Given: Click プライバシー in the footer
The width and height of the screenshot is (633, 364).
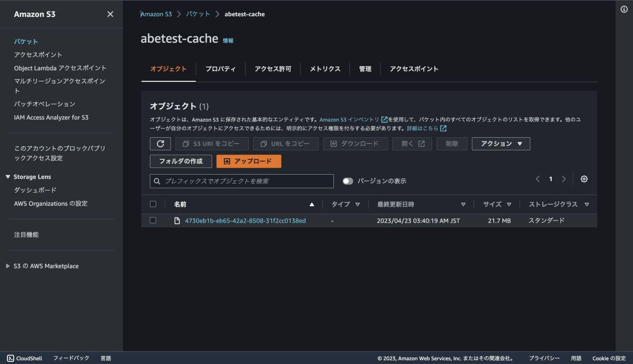Looking at the screenshot, I should (544, 358).
